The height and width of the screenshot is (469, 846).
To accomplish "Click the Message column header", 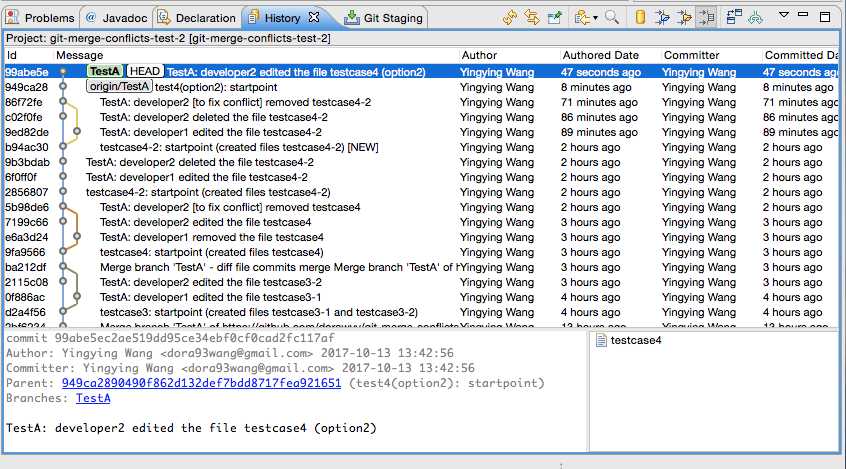I will coord(255,55).
